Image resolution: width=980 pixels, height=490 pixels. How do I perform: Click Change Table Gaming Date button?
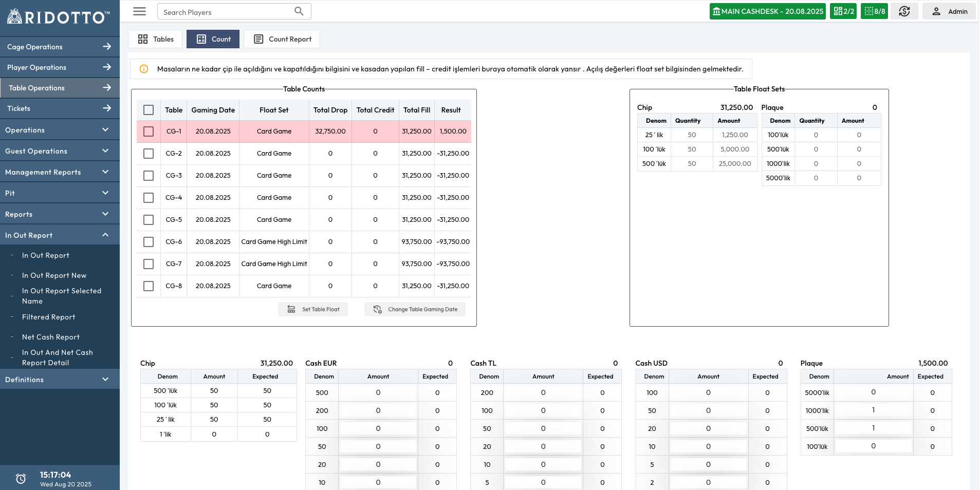pyautogui.click(x=415, y=309)
